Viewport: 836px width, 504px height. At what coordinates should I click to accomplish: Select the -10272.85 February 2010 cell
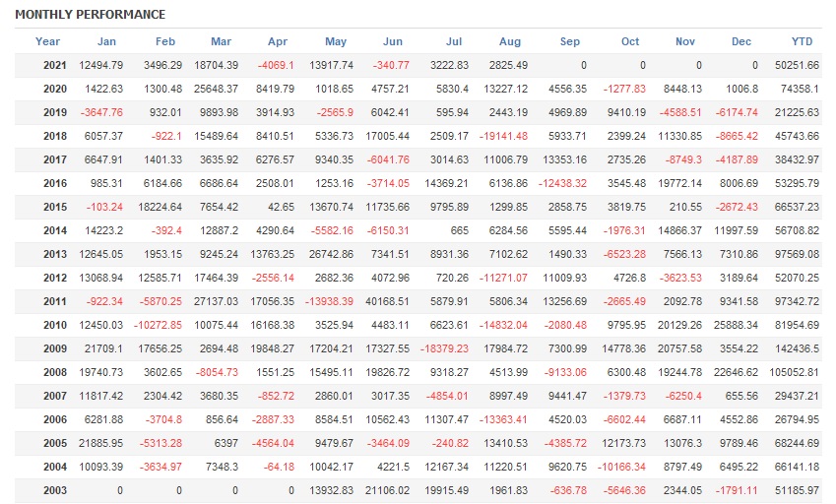[153, 325]
